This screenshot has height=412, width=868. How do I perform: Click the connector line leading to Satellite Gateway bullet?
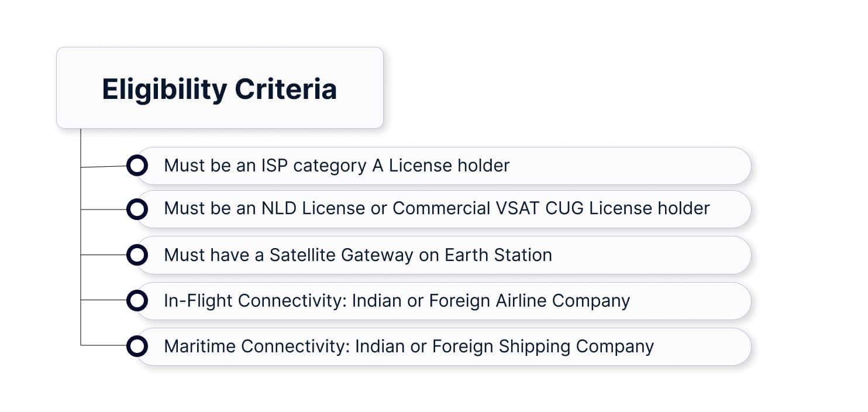pyautogui.click(x=104, y=255)
